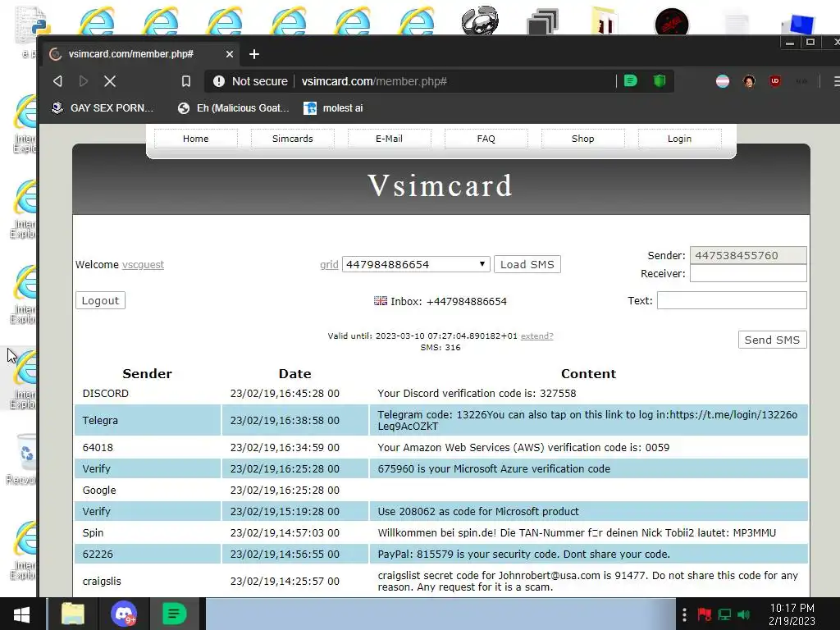
Task: Expand the phone number dropdown 447984886654
Action: (416, 264)
